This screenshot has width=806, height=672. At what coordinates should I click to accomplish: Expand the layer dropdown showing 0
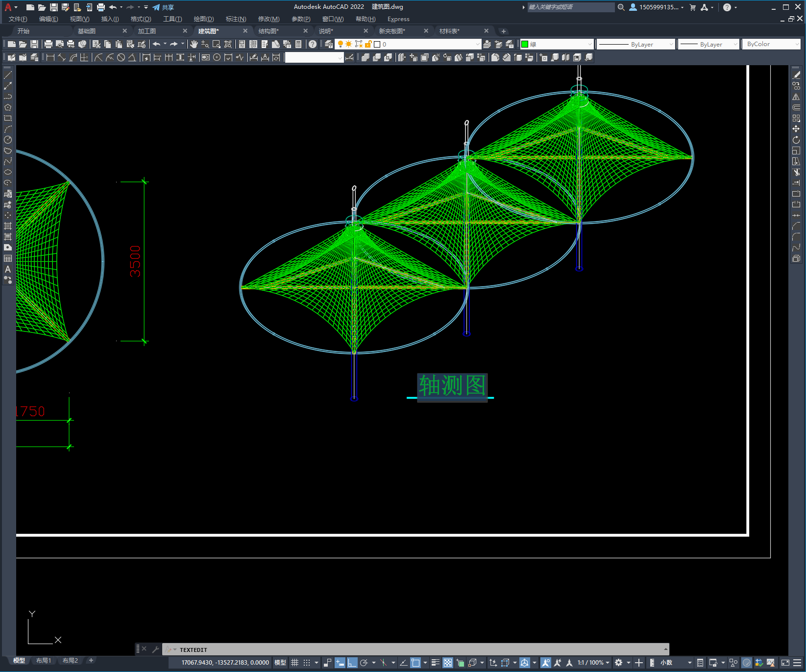478,44
